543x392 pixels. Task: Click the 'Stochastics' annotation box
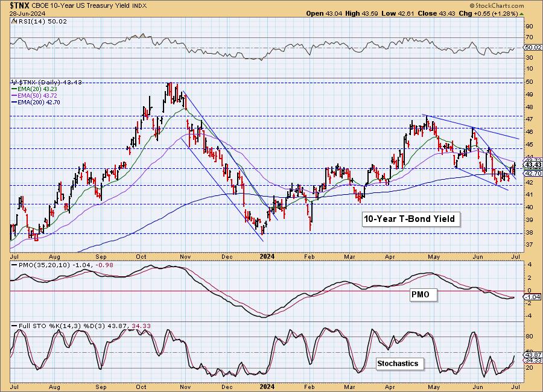tap(400, 364)
